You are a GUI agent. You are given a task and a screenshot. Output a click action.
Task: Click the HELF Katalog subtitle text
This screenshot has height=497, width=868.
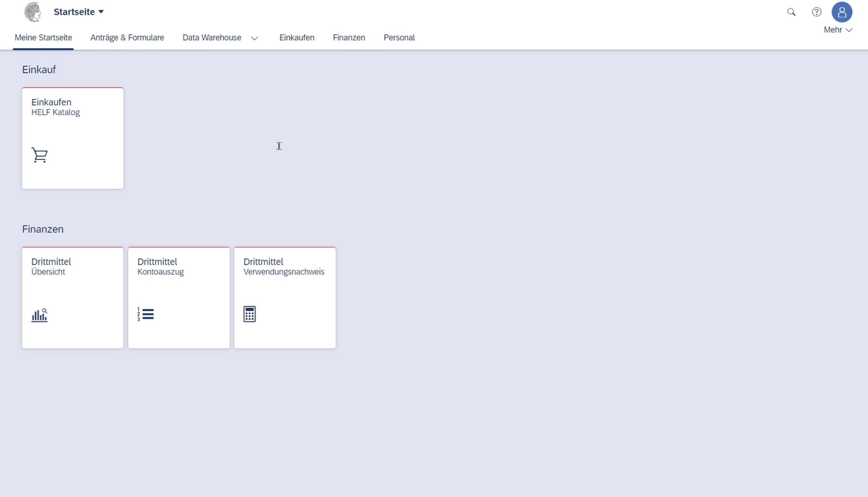tap(55, 112)
